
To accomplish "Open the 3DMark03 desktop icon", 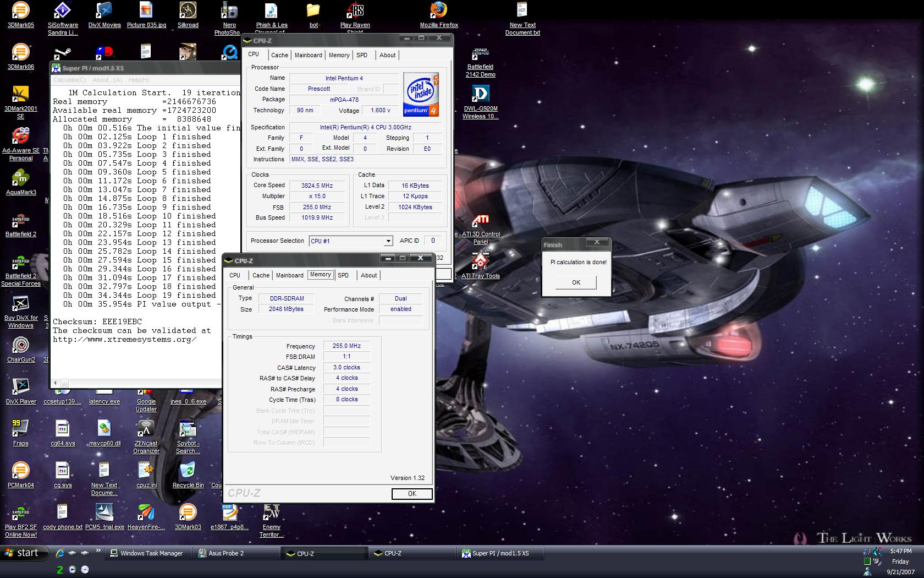I will pyautogui.click(x=188, y=517).
